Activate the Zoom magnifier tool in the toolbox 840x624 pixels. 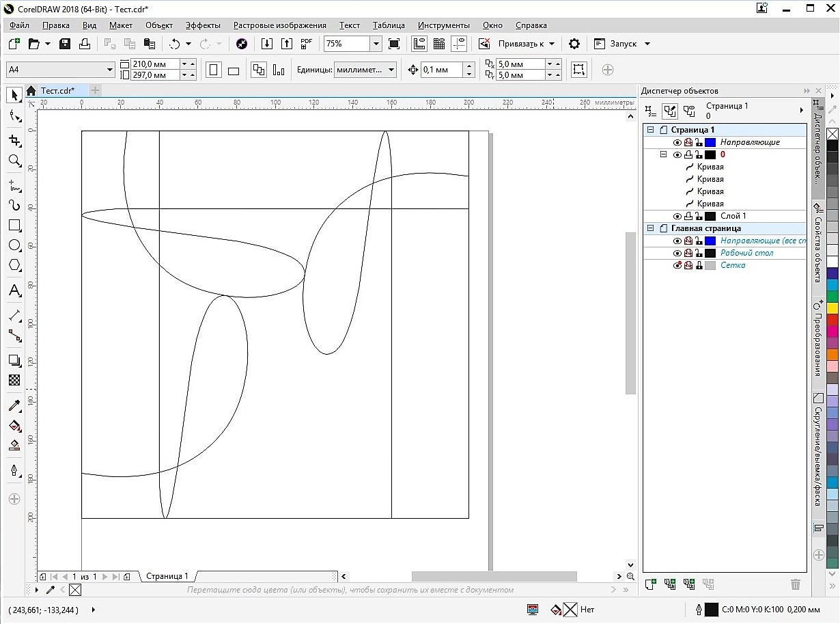point(14,161)
